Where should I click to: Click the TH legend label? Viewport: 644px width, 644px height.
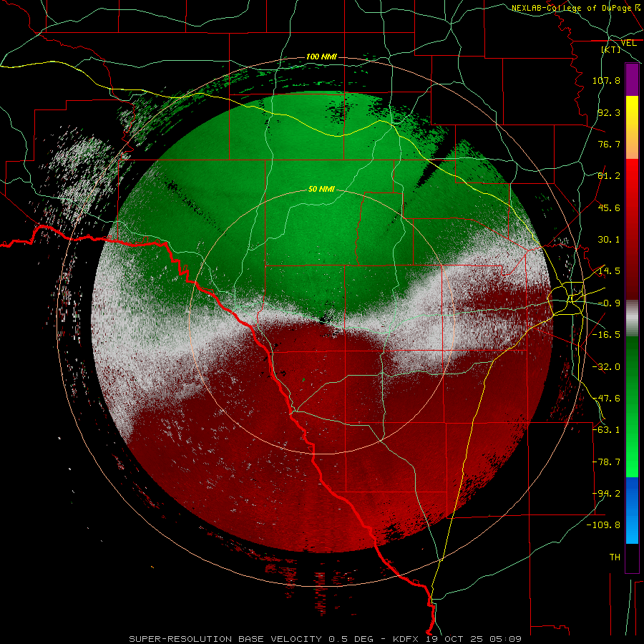(x=615, y=557)
